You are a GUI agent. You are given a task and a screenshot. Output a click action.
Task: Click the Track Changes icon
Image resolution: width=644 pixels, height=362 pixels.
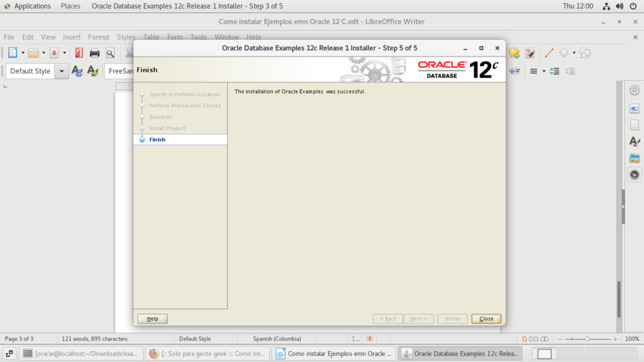pyautogui.click(x=530, y=53)
